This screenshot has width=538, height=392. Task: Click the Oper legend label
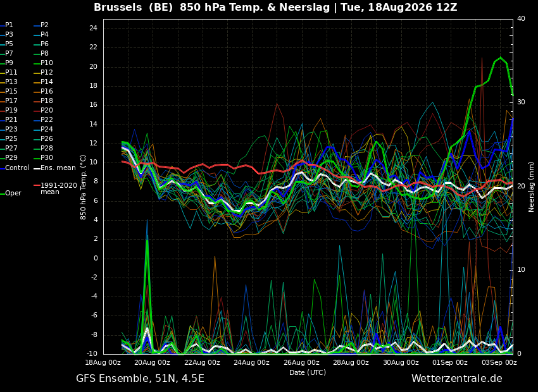pyautogui.click(x=13, y=193)
